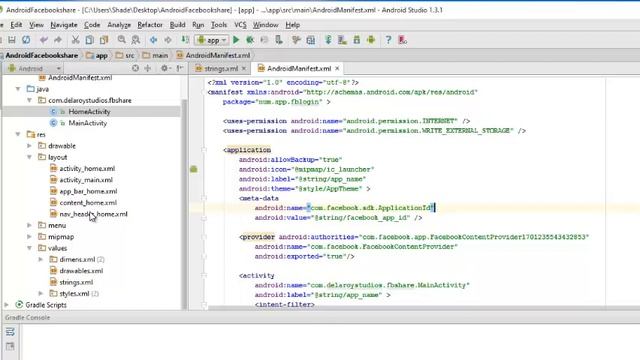Screen dimensions: 640x360
Task: Click the scroll-from-source target icon
Action: (x=136, y=68)
